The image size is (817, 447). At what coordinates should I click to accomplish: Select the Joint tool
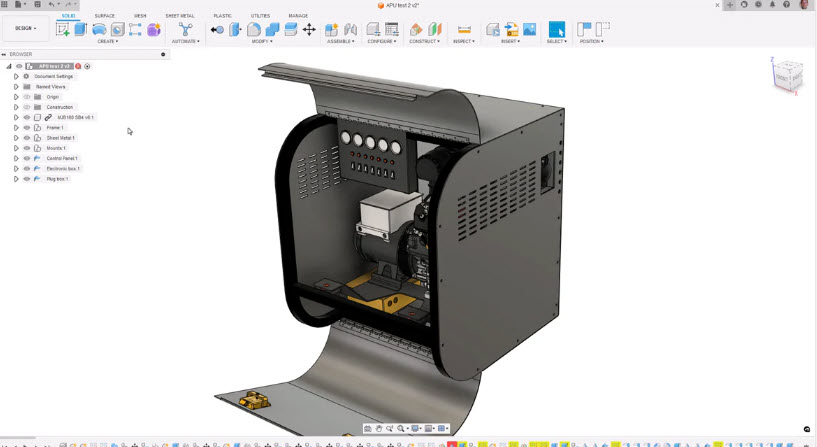[351, 29]
